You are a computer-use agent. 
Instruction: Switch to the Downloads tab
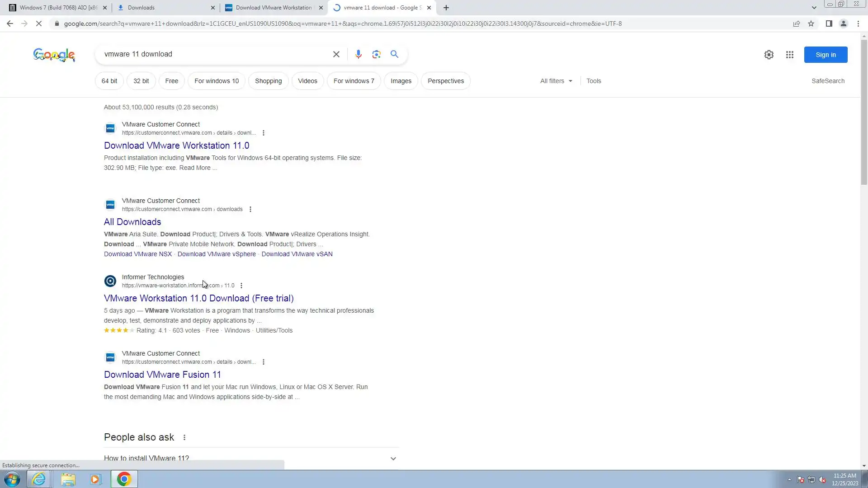(x=163, y=8)
